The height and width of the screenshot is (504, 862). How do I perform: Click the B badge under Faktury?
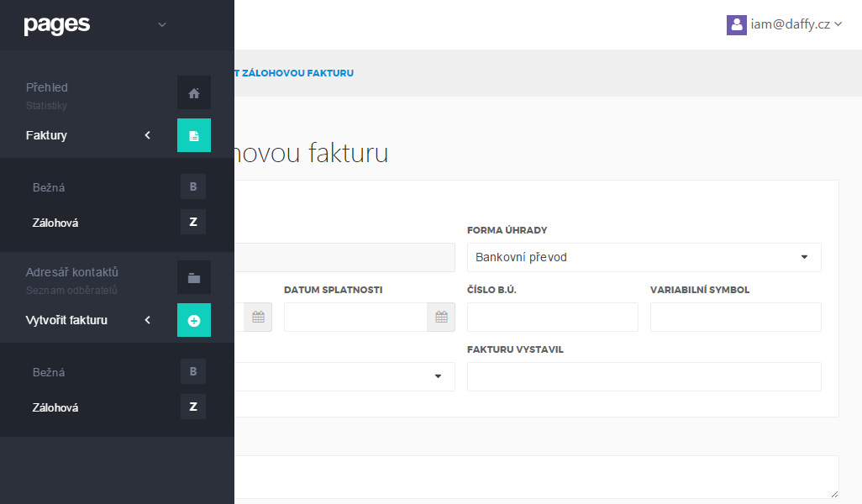[x=193, y=186]
